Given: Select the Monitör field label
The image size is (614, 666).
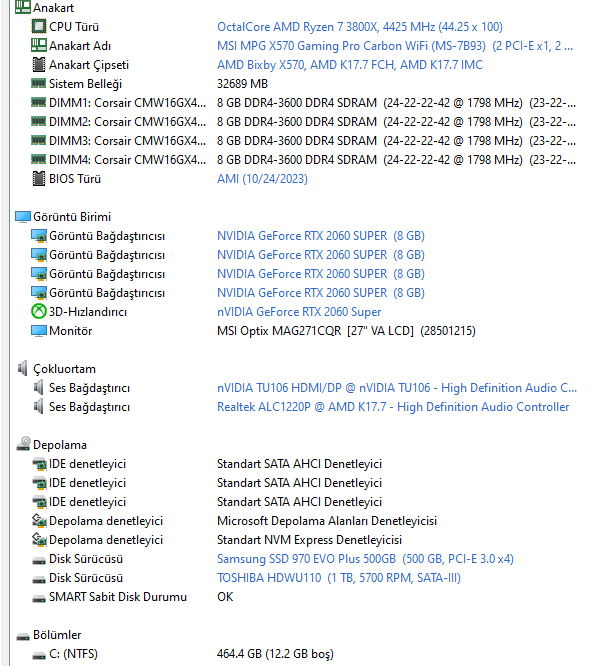Looking at the screenshot, I should 70,331.
